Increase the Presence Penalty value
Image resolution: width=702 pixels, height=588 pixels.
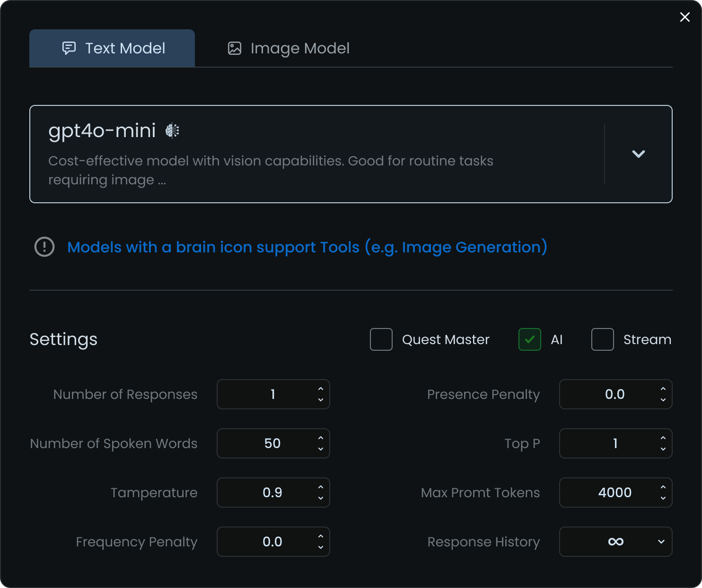pos(663,389)
